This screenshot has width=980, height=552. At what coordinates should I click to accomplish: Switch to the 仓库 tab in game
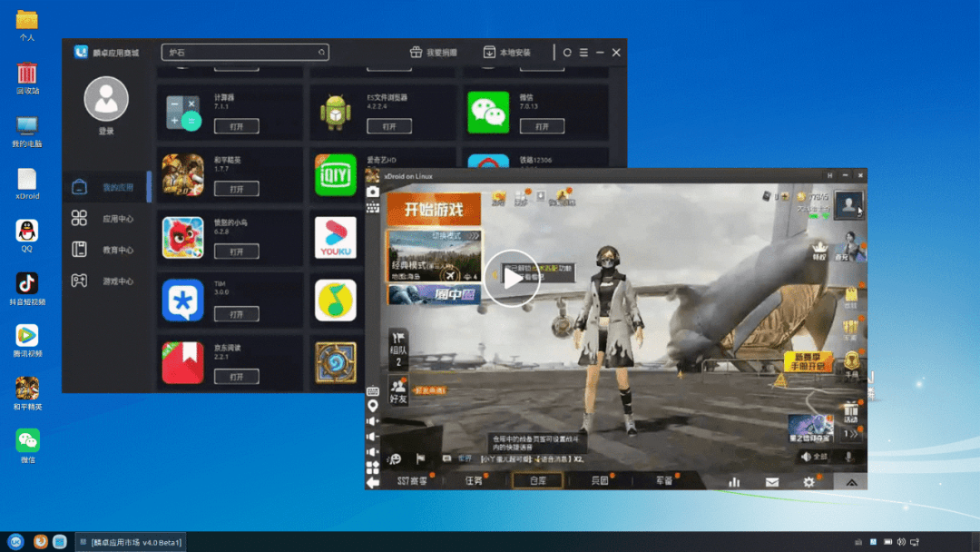pyautogui.click(x=537, y=480)
